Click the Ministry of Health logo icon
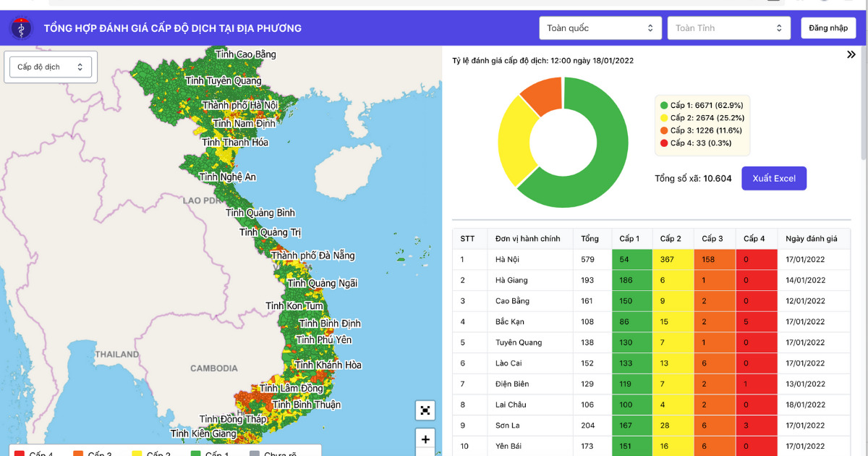This screenshot has width=868, height=456. [x=21, y=28]
